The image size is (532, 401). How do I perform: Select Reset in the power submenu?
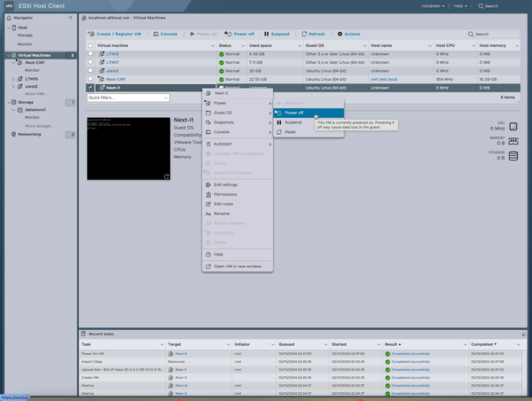[x=290, y=132]
